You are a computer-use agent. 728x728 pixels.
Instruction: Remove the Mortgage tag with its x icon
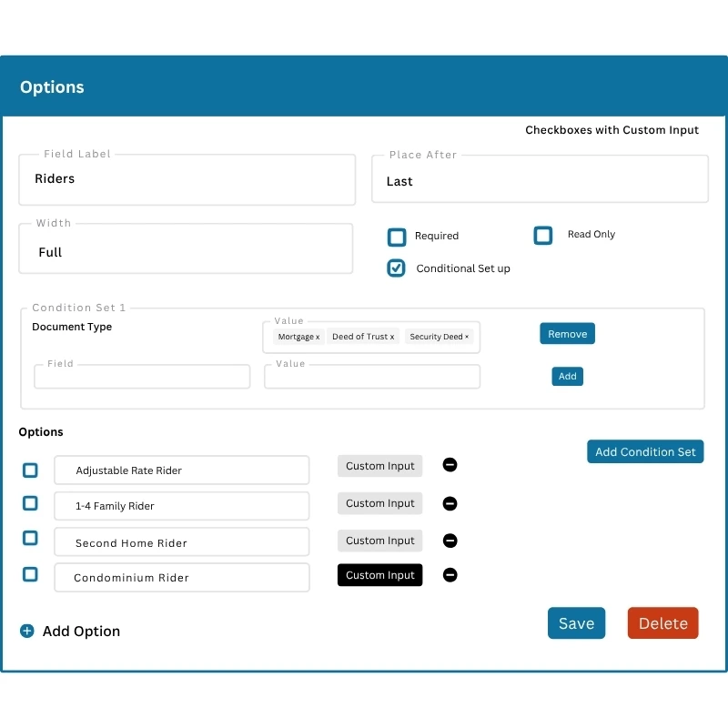click(318, 337)
